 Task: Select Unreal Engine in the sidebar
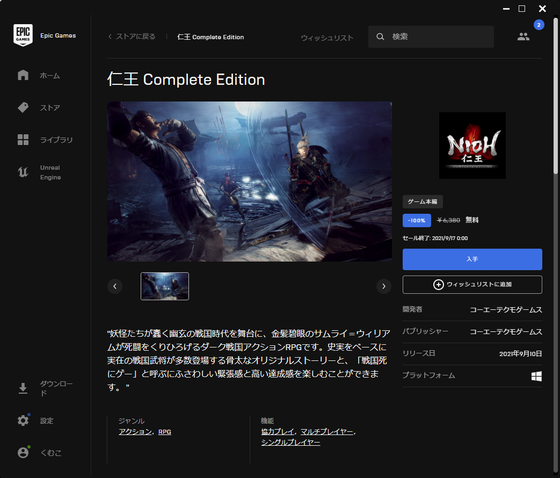tap(50, 172)
